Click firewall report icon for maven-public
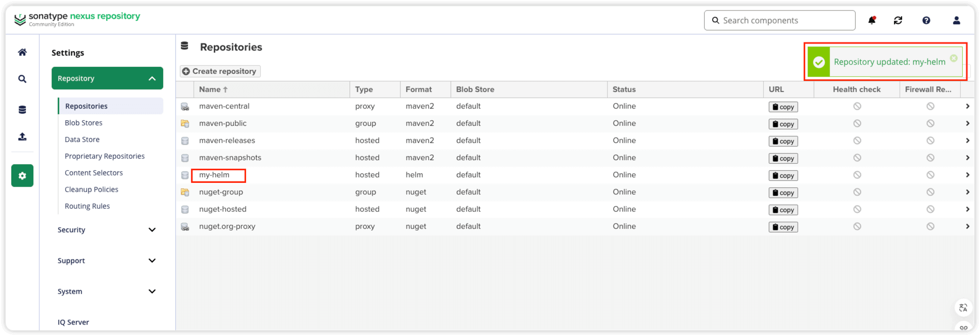The height and width of the screenshot is (336, 980). tap(930, 123)
